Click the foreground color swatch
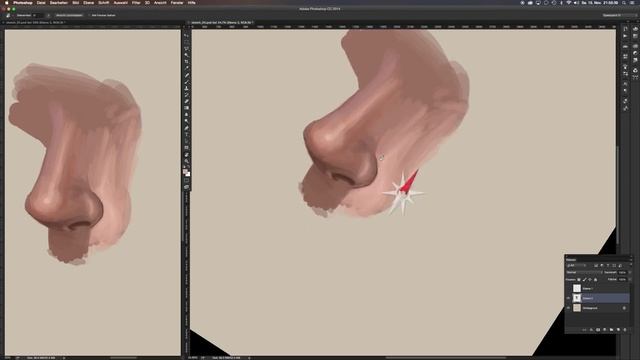640x360 pixels. 185,172
